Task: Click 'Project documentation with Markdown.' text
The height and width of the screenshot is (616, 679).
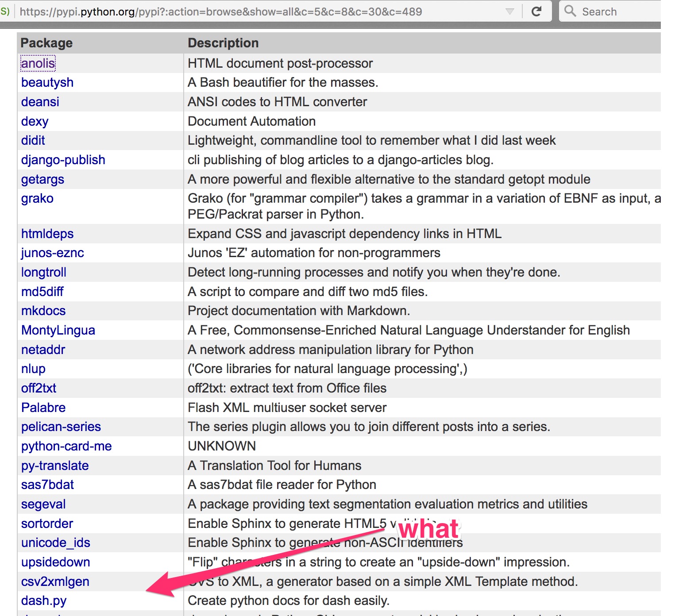Action: click(x=299, y=311)
